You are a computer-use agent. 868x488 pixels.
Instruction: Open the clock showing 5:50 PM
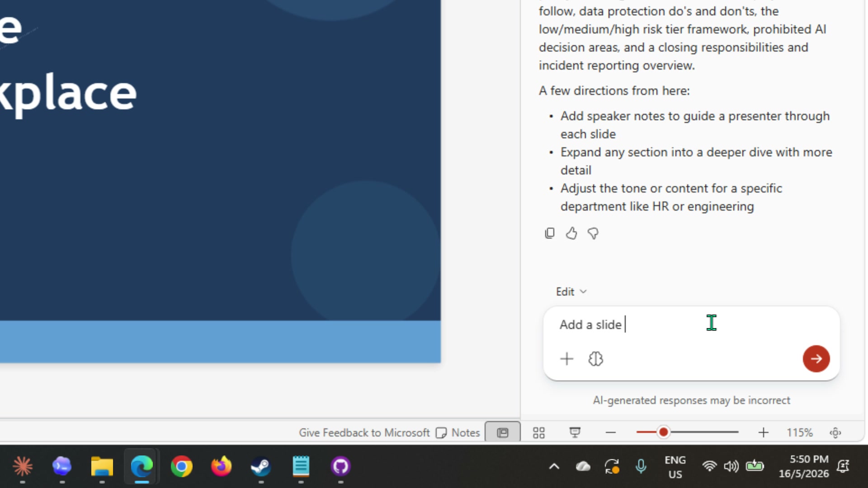coord(803,466)
